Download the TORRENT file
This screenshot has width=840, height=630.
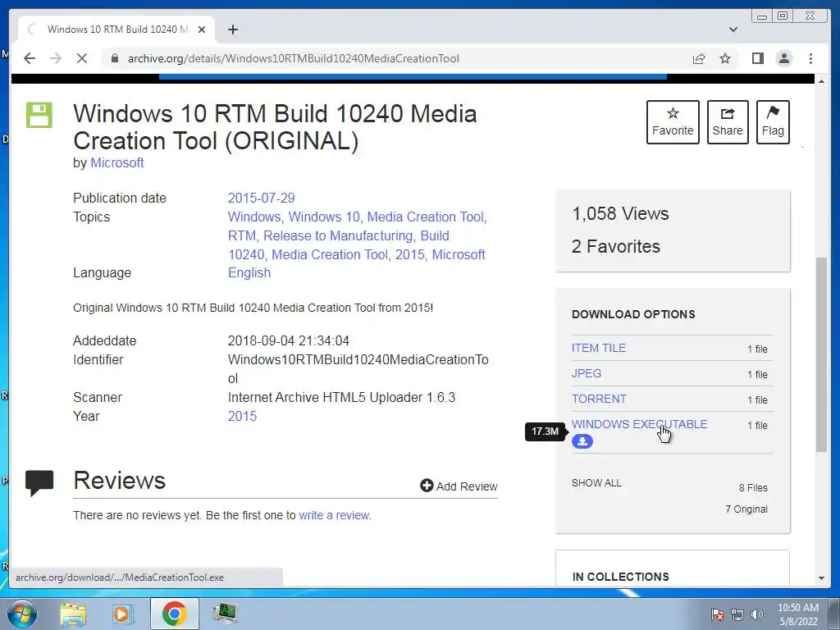pos(599,399)
